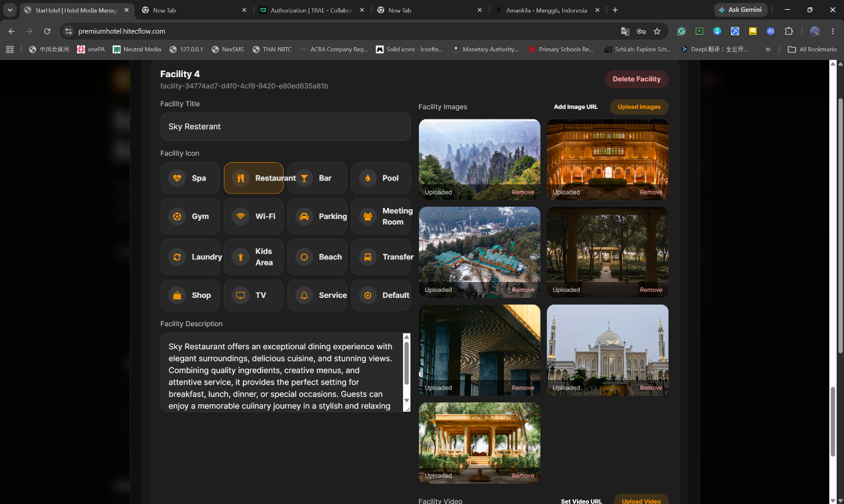Open the ACRA Company Reg bookmark
The width and height of the screenshot is (844, 504).
coord(333,50)
